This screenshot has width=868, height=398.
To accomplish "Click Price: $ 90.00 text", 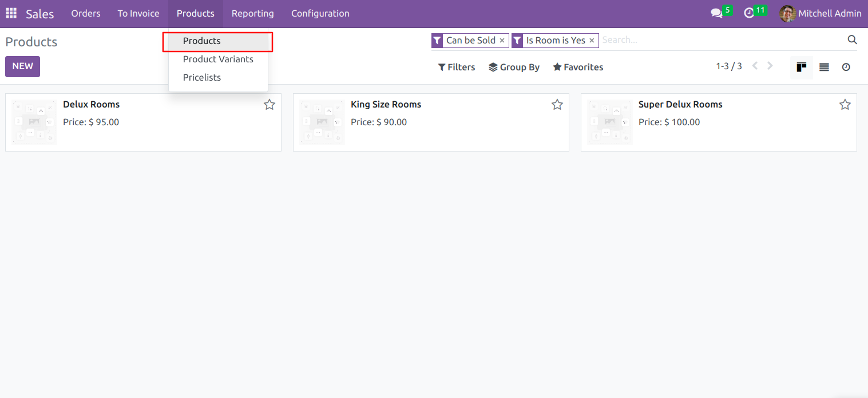I will point(379,122).
